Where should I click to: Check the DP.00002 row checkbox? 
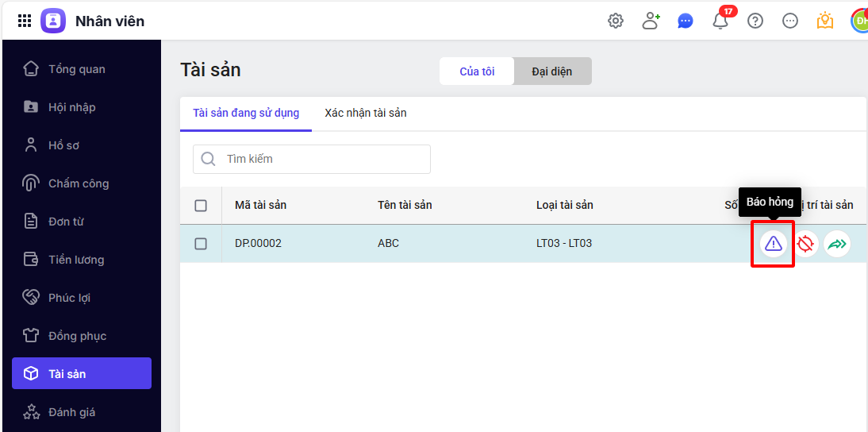[x=201, y=244]
